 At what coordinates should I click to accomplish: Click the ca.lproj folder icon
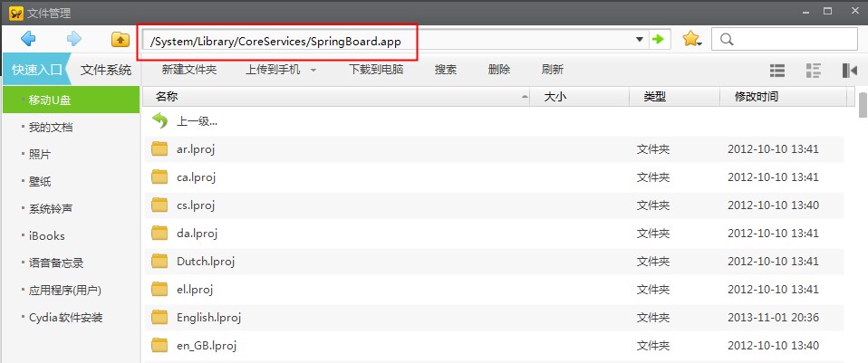point(159,177)
